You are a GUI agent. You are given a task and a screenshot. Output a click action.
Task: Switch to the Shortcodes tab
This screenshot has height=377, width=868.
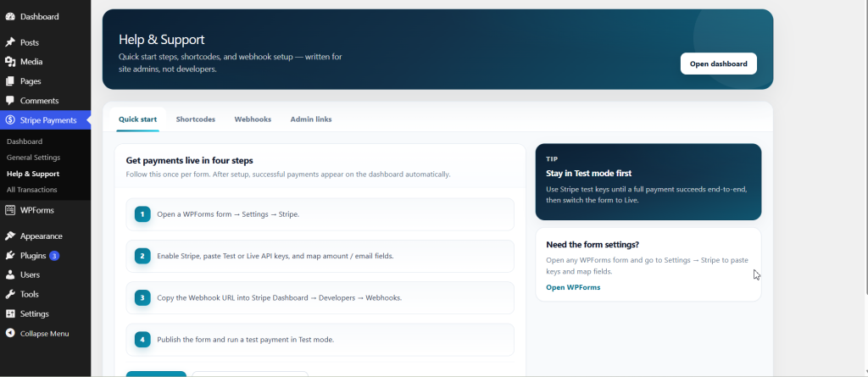point(196,119)
